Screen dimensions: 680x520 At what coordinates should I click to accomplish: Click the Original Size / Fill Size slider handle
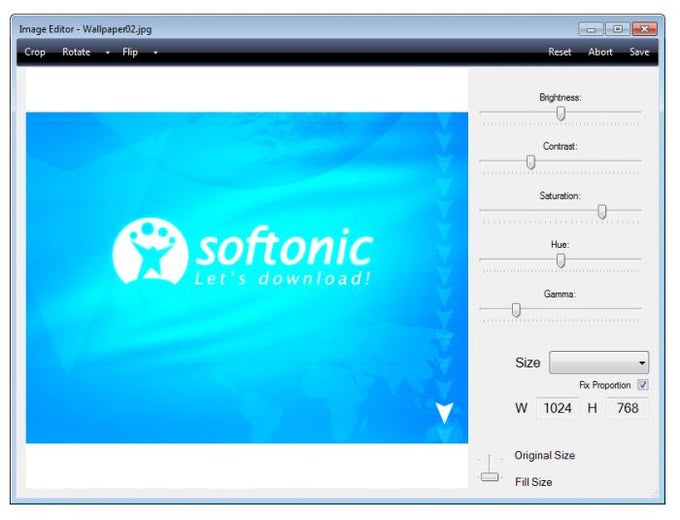[490, 477]
